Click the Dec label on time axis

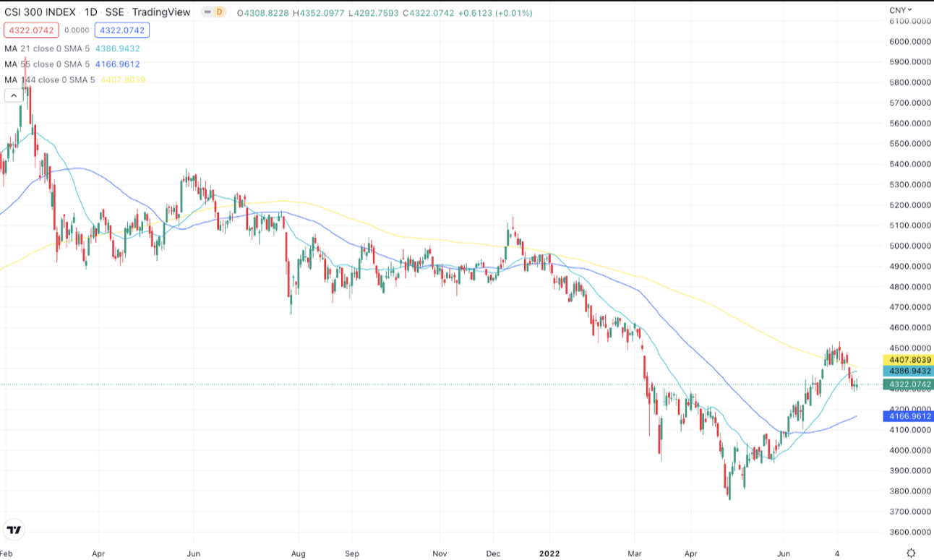tap(494, 553)
